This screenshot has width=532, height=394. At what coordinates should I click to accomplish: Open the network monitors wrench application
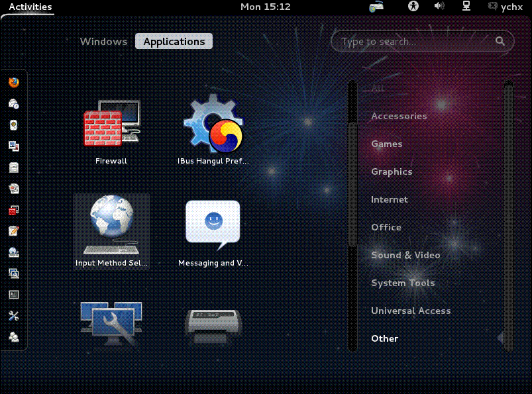[x=109, y=324]
